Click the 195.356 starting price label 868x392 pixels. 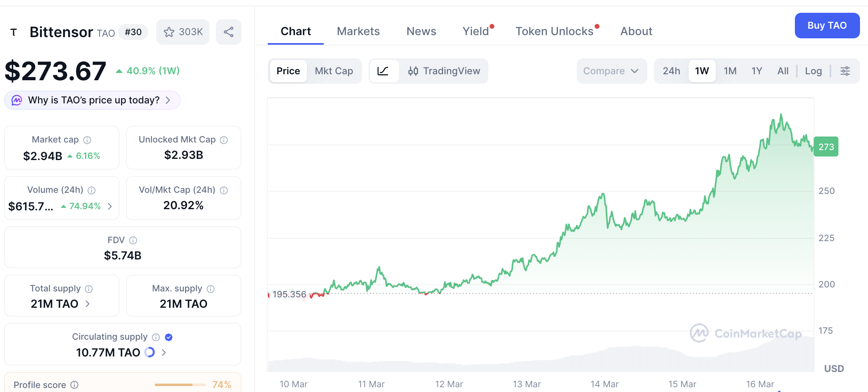tap(289, 294)
